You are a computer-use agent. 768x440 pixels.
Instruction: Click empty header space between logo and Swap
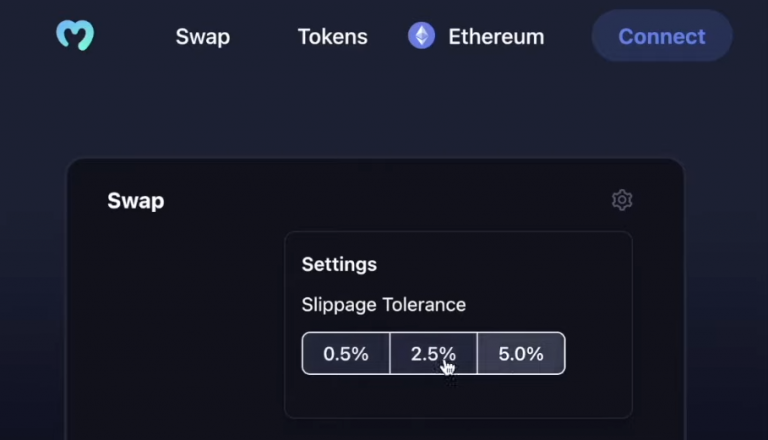(135, 37)
